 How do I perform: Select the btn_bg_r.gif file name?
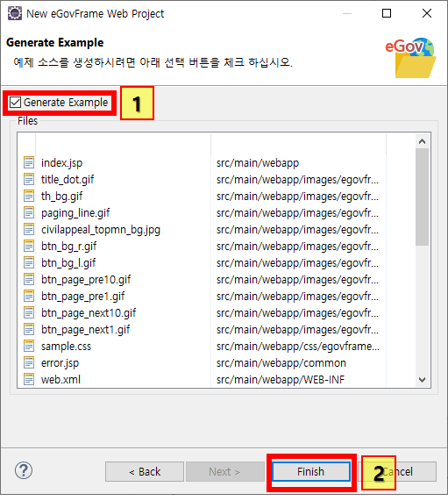pyautogui.click(x=68, y=247)
